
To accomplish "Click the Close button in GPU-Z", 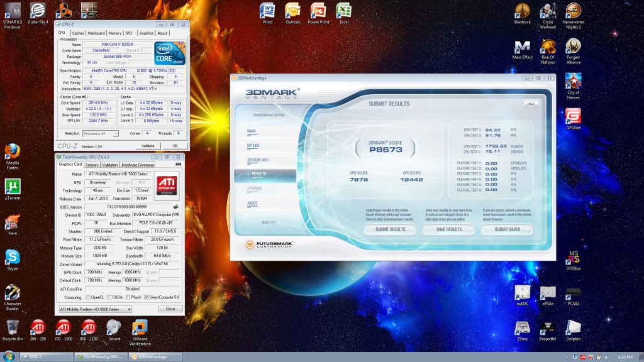I will click(170, 309).
